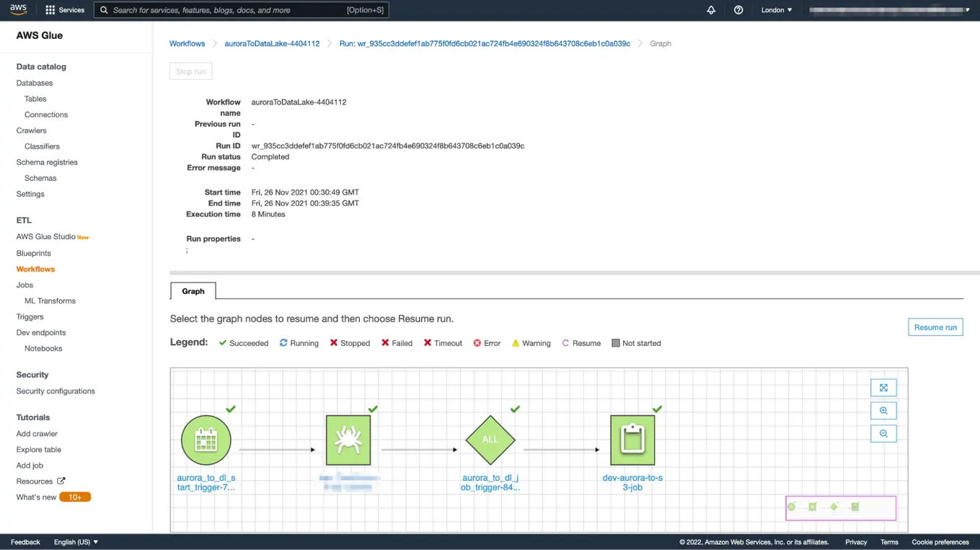Zoom in on the workflow graph

coord(883,410)
